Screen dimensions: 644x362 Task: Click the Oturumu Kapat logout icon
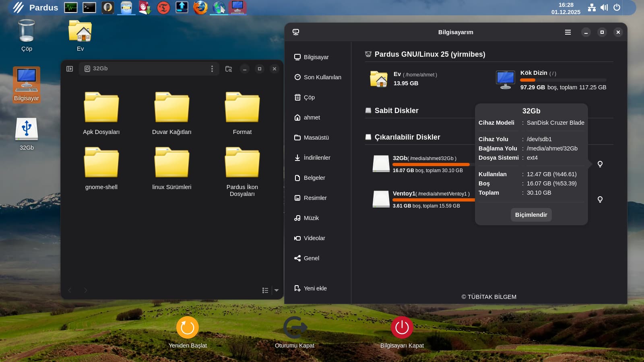[295, 327]
